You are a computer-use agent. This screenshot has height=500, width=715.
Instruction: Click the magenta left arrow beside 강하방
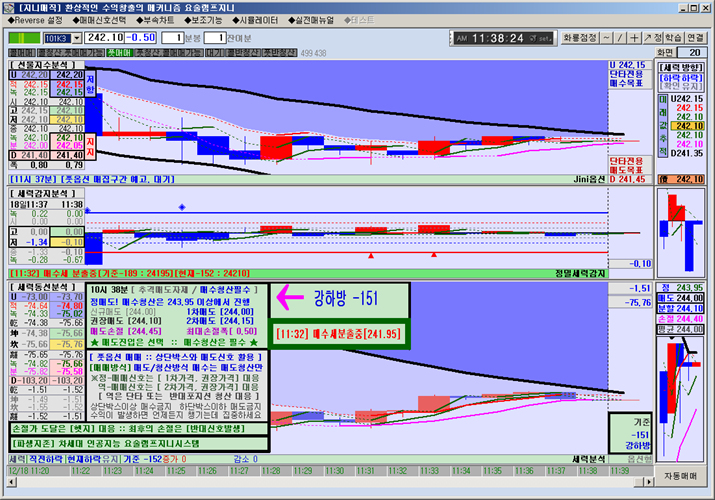[290, 298]
